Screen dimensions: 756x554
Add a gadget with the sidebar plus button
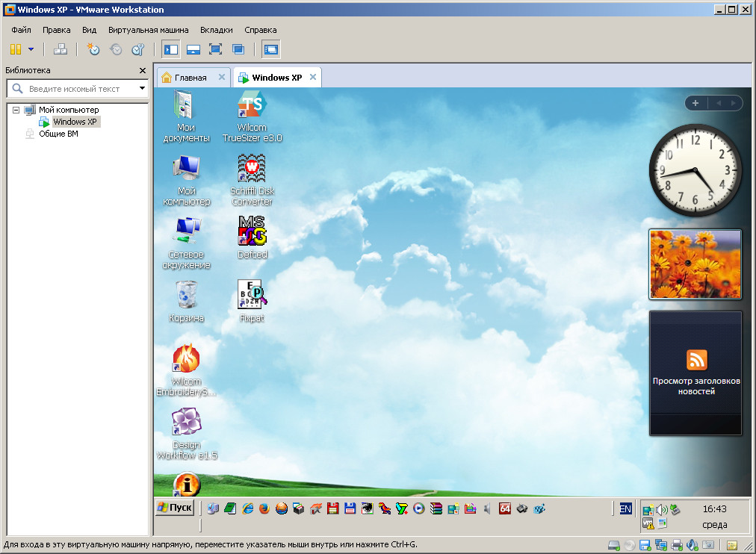pyautogui.click(x=695, y=103)
